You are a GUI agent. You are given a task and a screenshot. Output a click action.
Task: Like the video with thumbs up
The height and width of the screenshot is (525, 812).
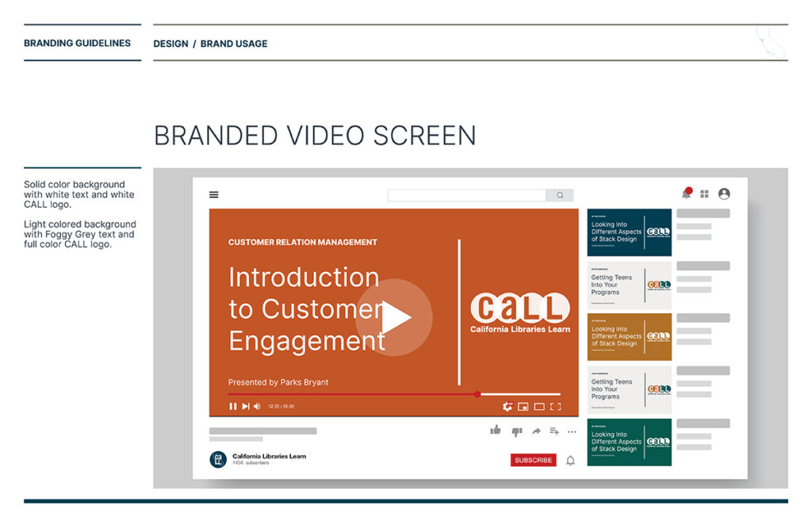tap(496, 430)
